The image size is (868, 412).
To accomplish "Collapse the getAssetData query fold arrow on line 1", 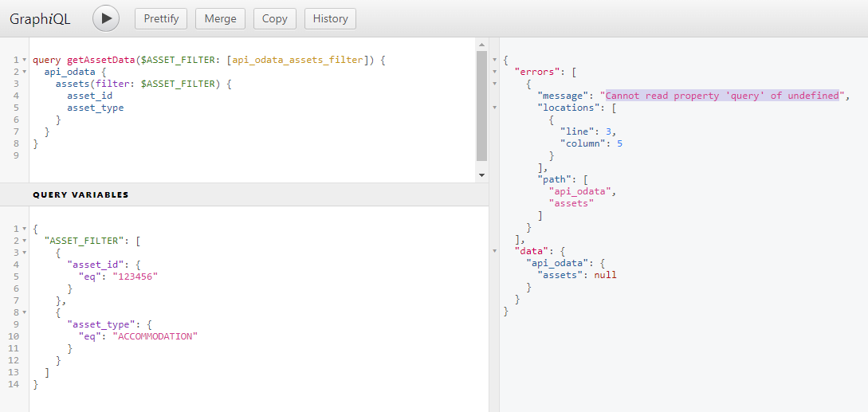I will coord(25,61).
